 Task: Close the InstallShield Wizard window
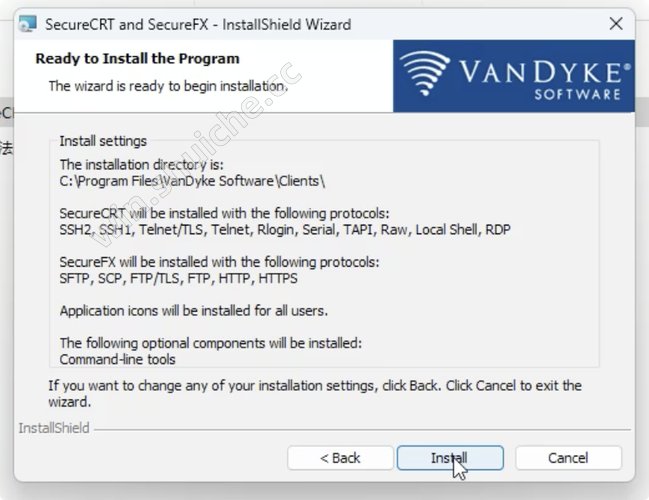pos(616,24)
